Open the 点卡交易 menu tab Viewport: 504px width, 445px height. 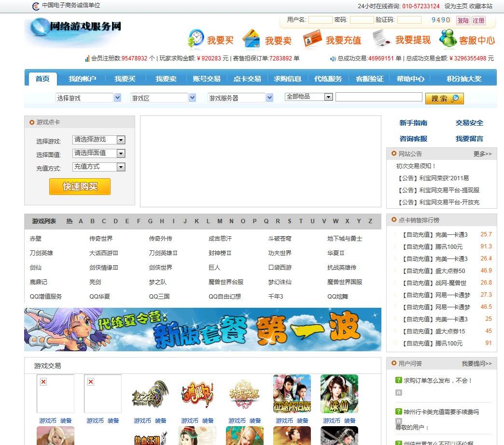point(247,79)
